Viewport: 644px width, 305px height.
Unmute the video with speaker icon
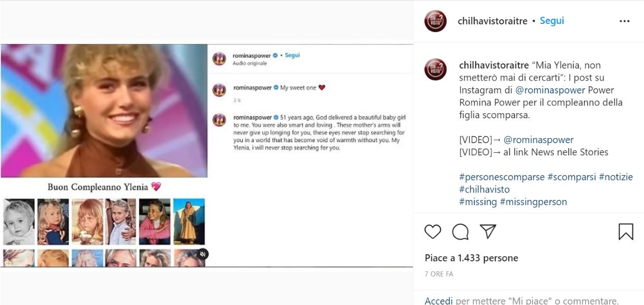(x=202, y=254)
